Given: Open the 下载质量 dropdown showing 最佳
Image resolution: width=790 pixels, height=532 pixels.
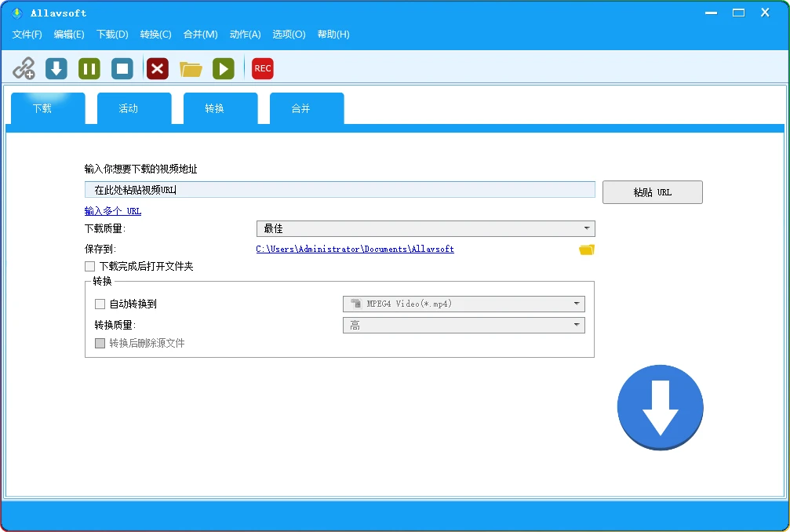Looking at the screenshot, I should pyautogui.click(x=426, y=228).
